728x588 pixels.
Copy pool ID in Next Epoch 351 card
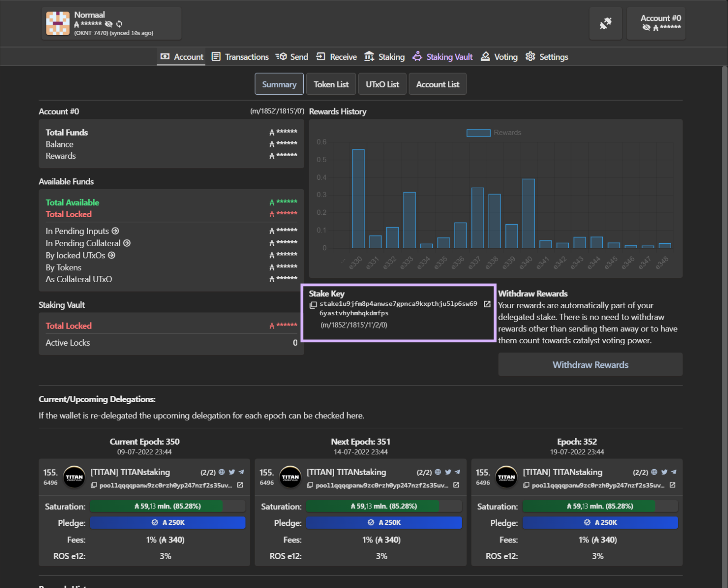310,485
